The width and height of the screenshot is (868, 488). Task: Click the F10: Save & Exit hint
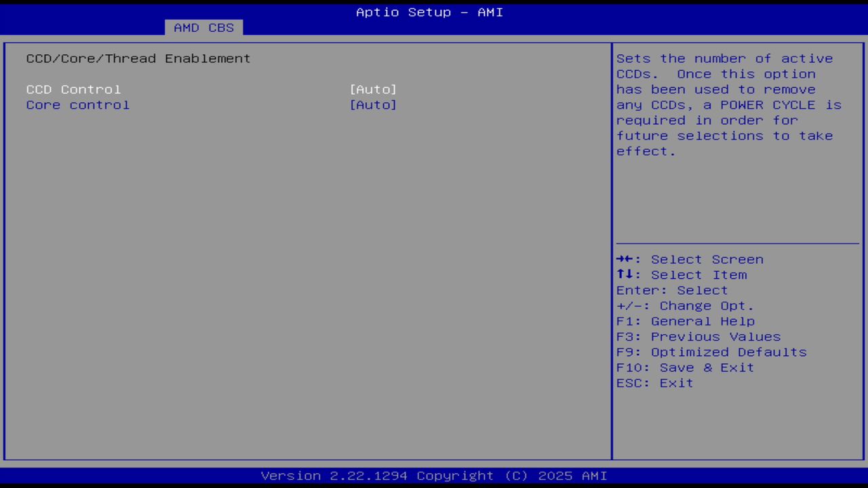(686, 368)
